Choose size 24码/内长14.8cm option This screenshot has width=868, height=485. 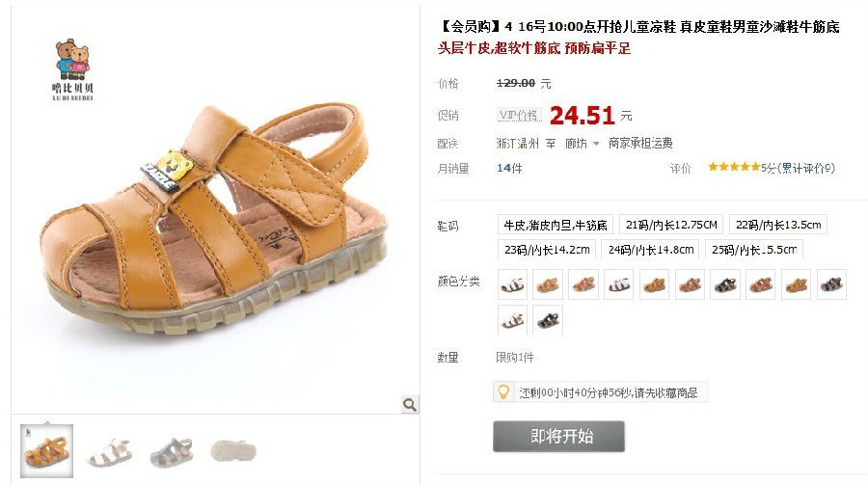pyautogui.click(x=650, y=250)
